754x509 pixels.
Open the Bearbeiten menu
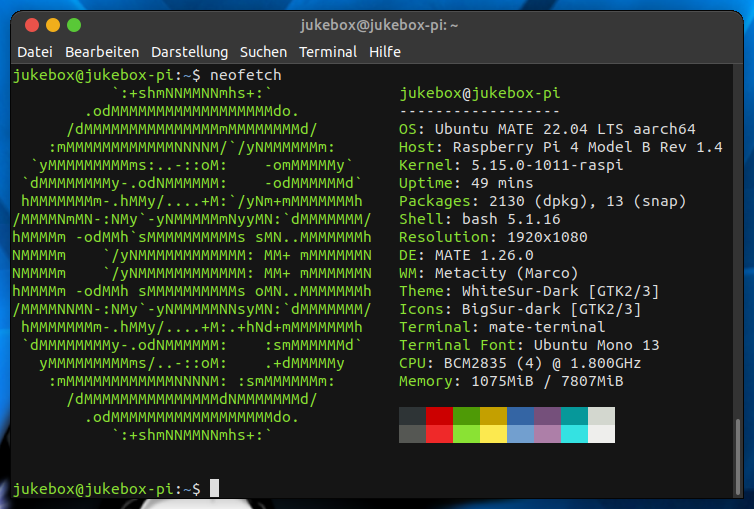click(x=102, y=52)
